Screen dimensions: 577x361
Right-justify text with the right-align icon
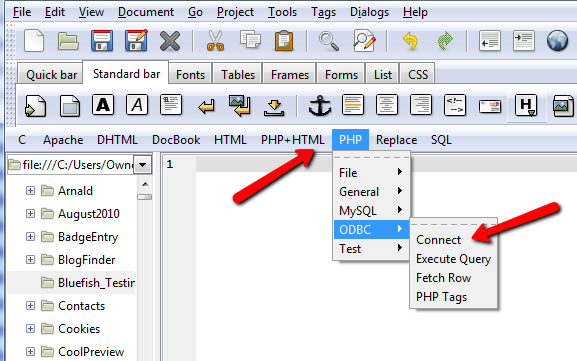click(421, 105)
